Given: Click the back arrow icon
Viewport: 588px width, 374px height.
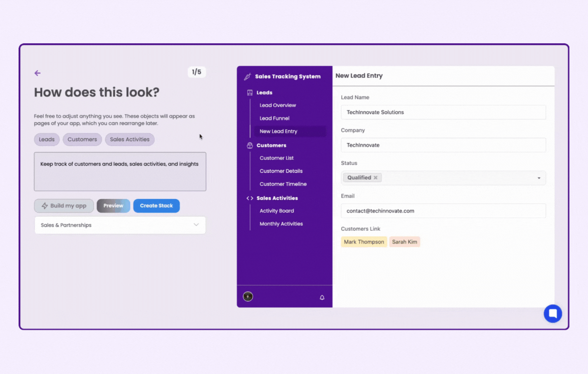Looking at the screenshot, I should [38, 73].
